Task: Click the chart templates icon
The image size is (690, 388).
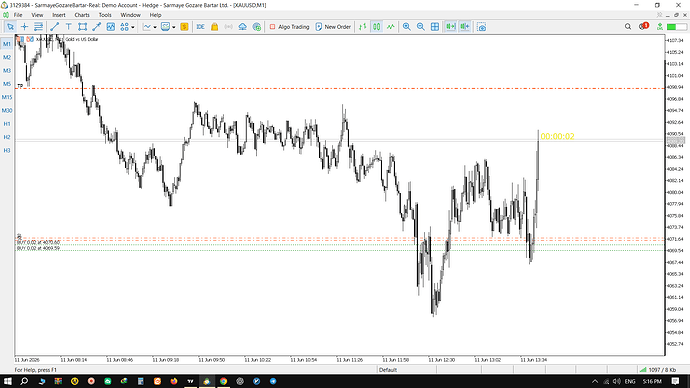Action: [x=165, y=27]
